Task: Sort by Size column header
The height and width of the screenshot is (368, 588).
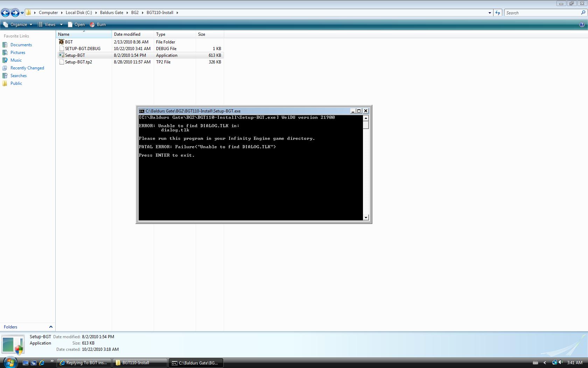Action: (x=210, y=34)
